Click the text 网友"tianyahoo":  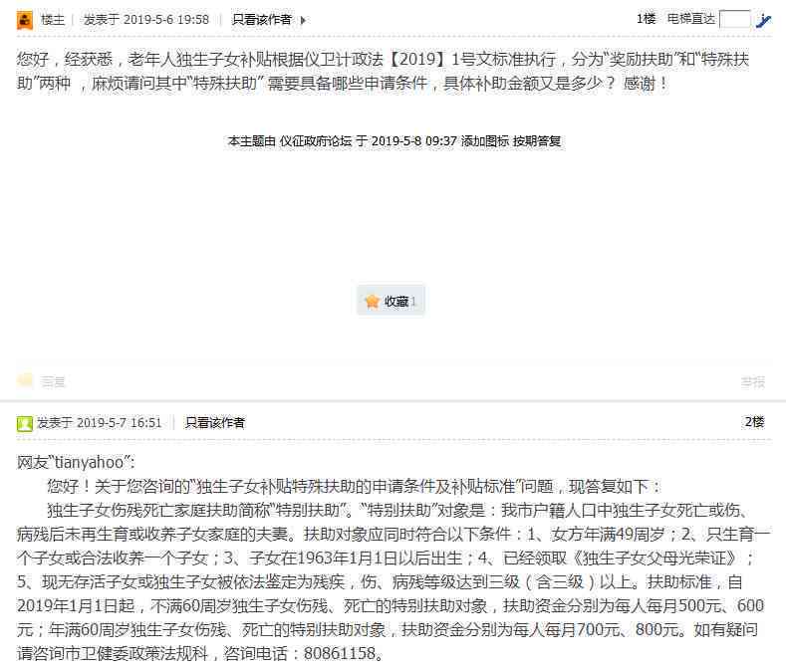tap(76, 462)
